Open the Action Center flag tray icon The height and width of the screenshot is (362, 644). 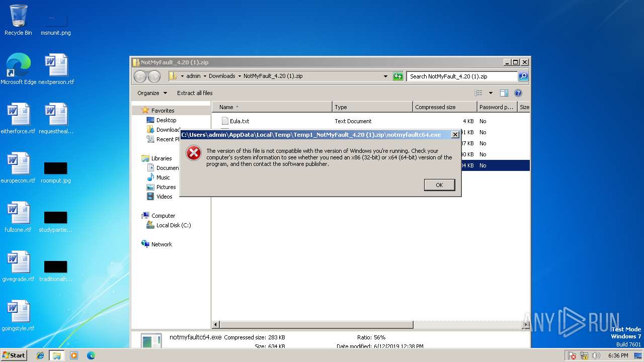572,355
